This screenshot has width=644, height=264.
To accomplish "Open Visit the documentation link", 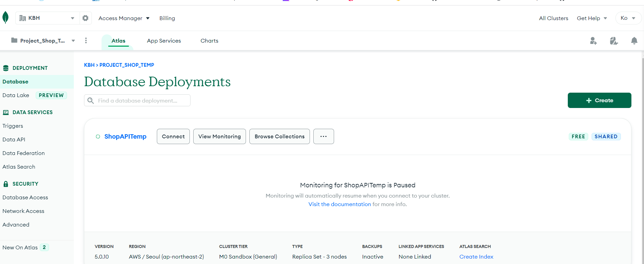I will click(x=340, y=204).
